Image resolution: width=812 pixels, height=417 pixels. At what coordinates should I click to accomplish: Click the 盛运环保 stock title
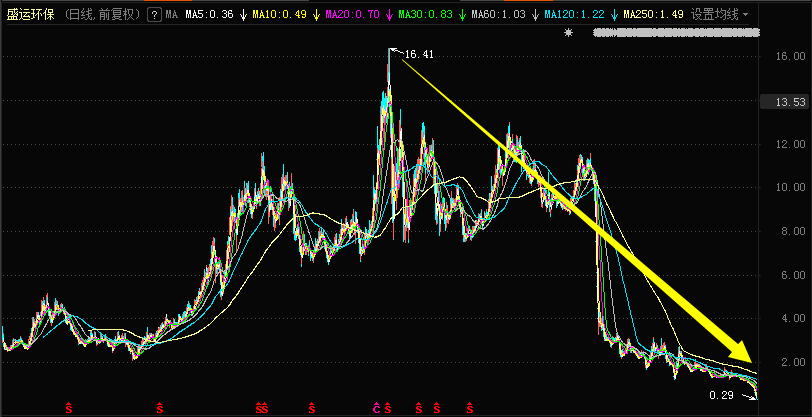(30, 15)
